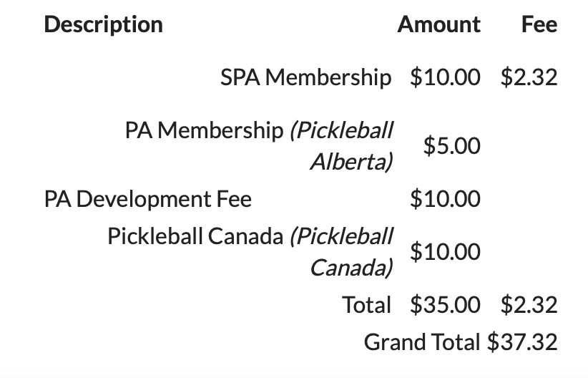This screenshot has height=378, width=588.
Task: Click the italic (Pickleball text under PA Membership
Action: (x=341, y=130)
